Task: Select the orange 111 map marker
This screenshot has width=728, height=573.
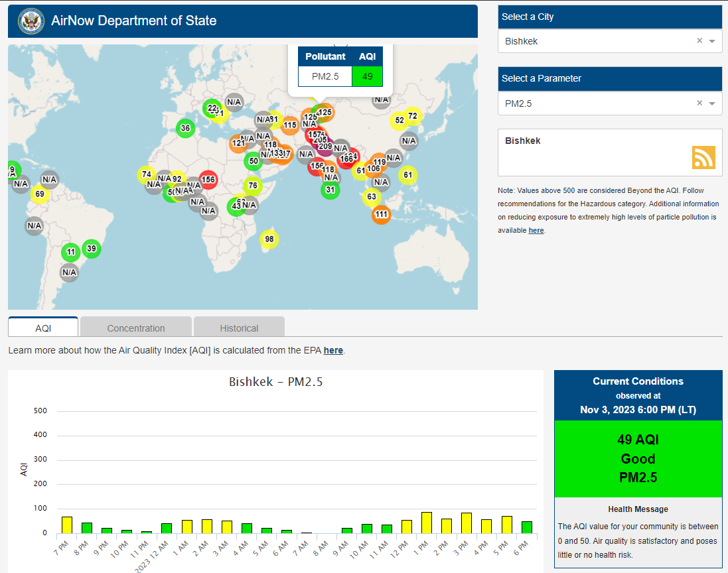Action: 381,214
